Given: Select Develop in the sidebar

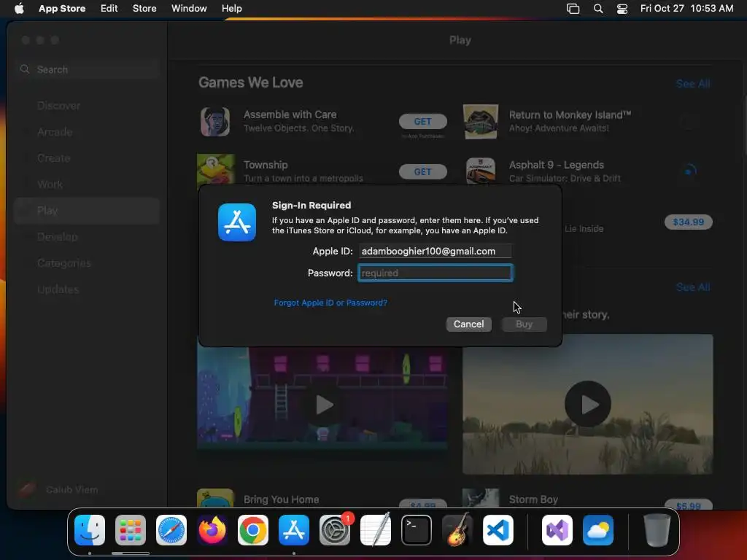Looking at the screenshot, I should click(86, 237).
